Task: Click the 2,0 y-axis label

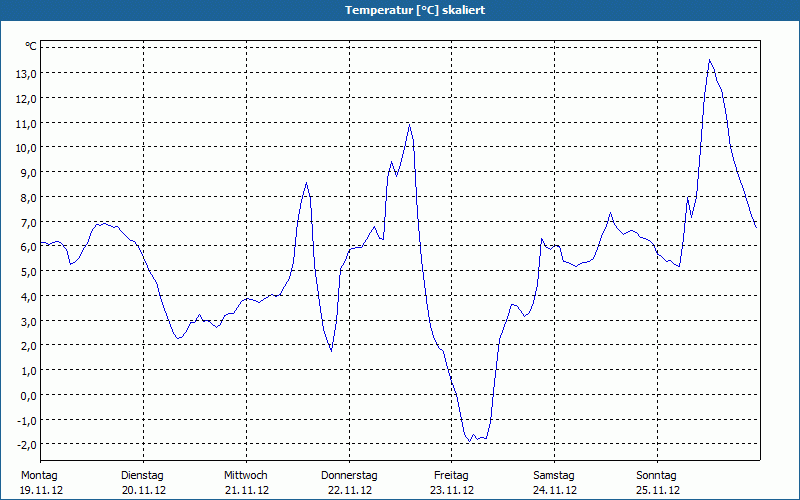Action: [x=29, y=346]
